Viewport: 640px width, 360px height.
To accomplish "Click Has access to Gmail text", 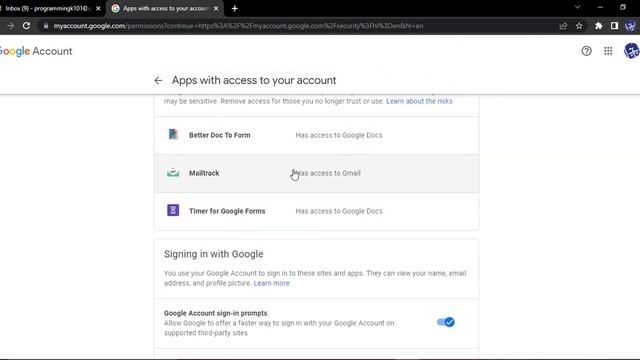I will point(328,173).
